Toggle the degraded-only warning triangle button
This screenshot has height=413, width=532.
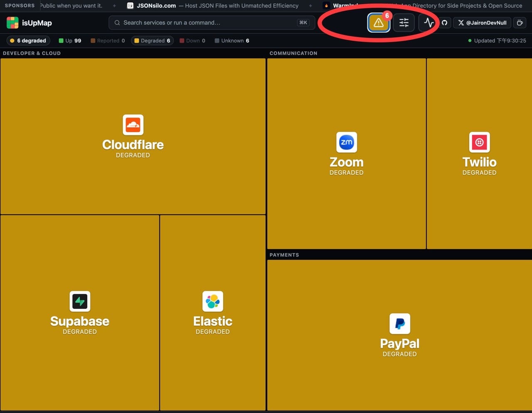coord(379,23)
